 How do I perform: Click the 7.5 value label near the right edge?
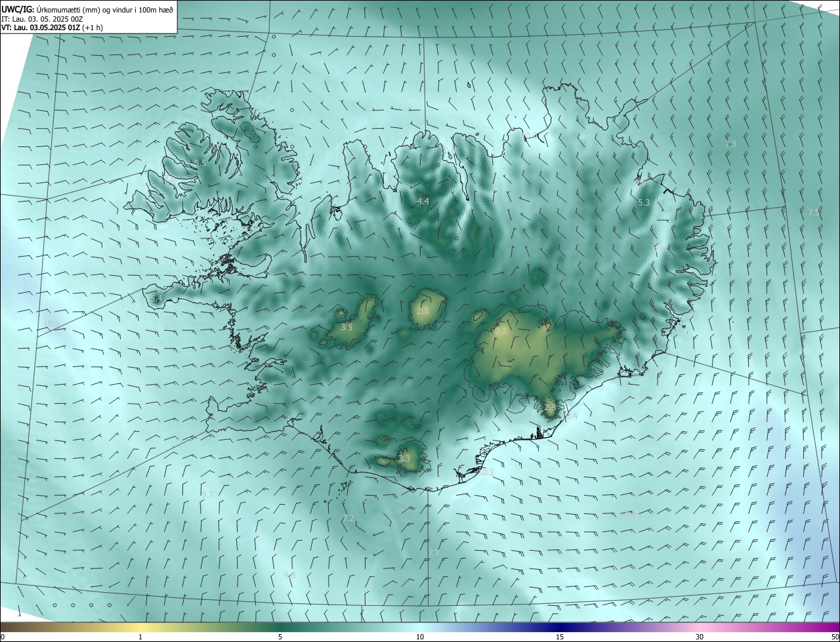(x=814, y=213)
